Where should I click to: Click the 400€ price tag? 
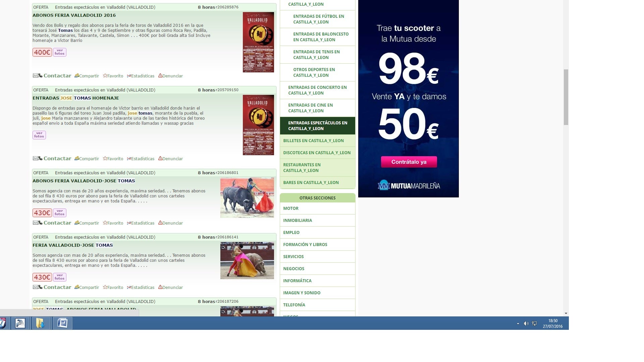coord(42,52)
